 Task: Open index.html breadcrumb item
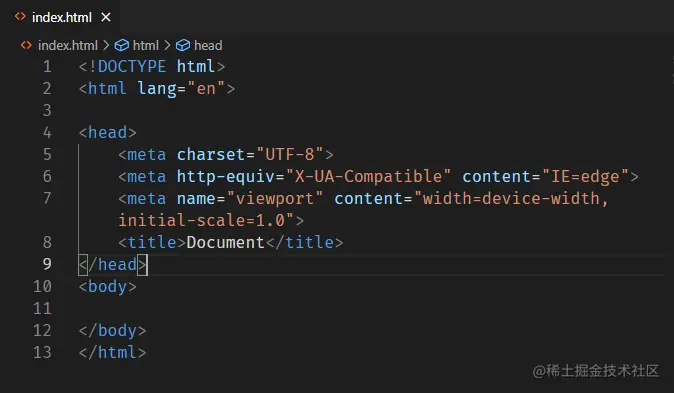coord(68,45)
